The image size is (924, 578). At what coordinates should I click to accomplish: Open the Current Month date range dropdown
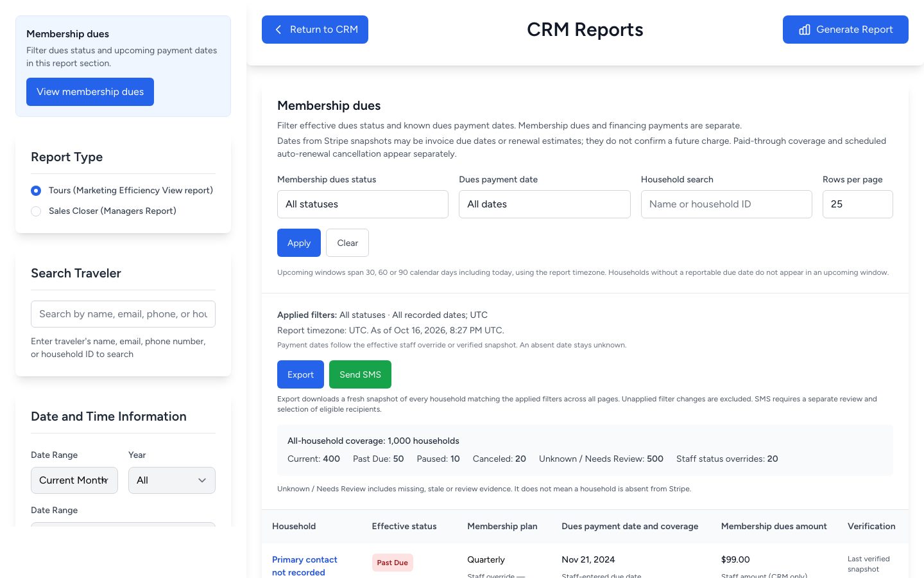point(74,480)
